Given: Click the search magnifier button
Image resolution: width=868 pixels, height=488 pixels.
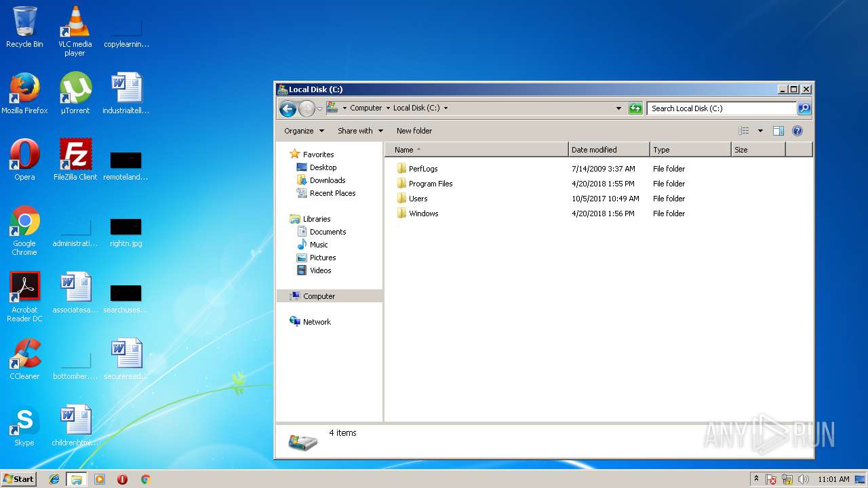Looking at the screenshot, I should point(804,108).
